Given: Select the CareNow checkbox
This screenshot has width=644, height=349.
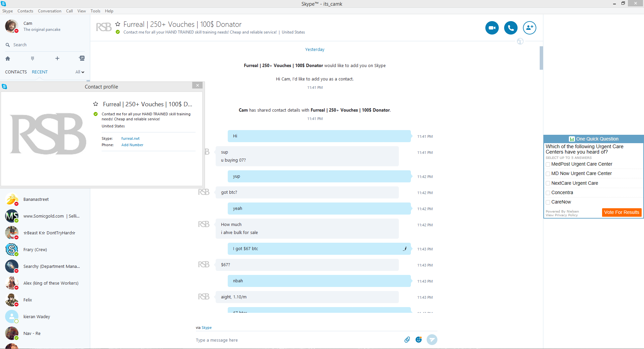Looking at the screenshot, I should pos(548,202).
